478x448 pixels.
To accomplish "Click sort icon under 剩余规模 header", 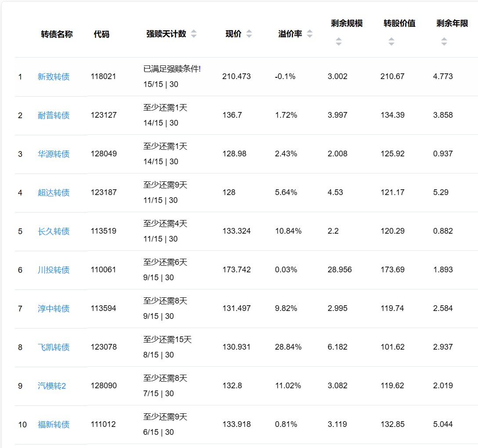I will point(338,42).
